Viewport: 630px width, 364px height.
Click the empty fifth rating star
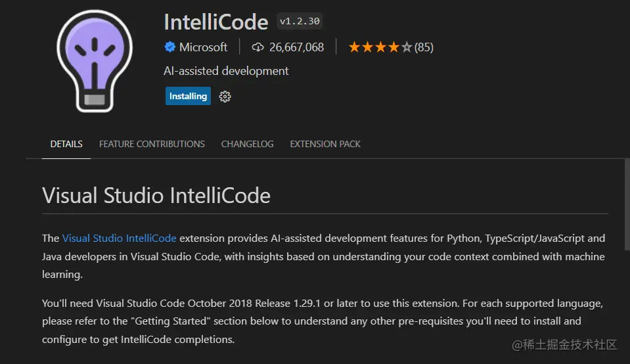(407, 47)
